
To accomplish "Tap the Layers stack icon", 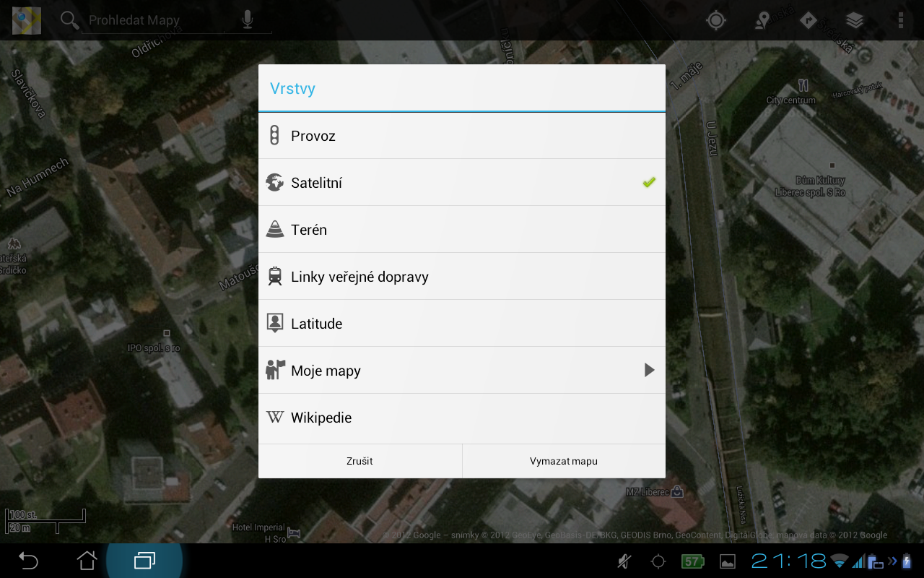I will [x=855, y=20].
